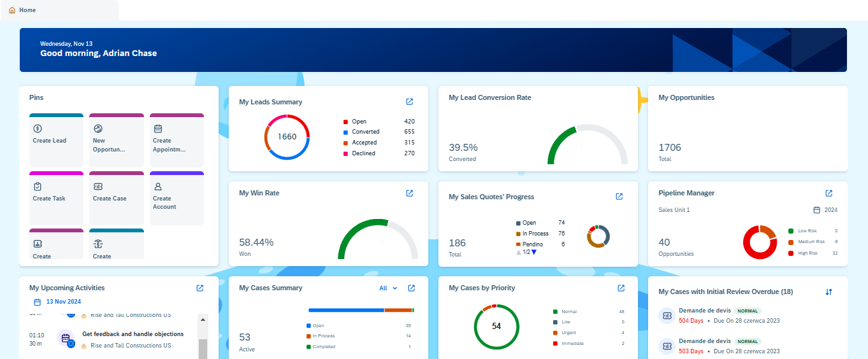The width and height of the screenshot is (868, 359).
Task: Click the Completed legend in Cases Summary
Action: 359,347
